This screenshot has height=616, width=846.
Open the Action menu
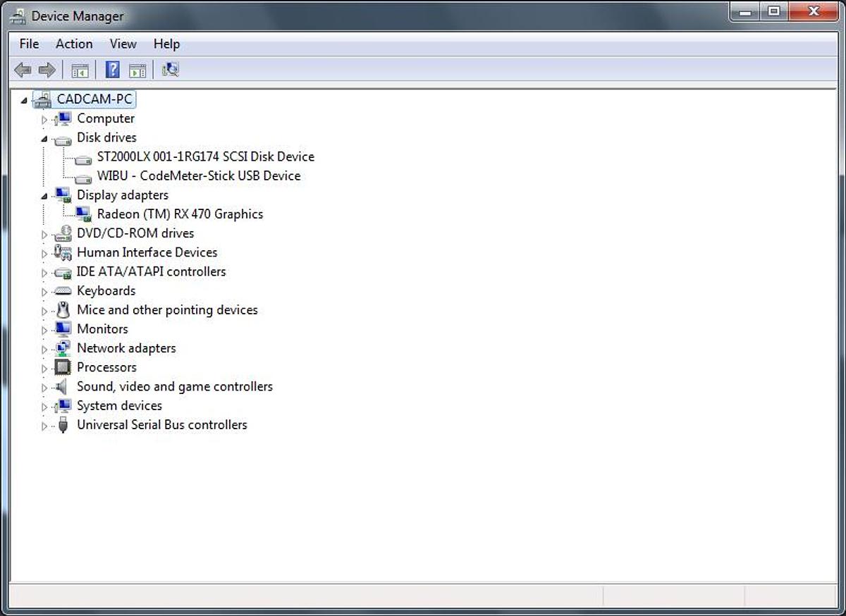point(74,44)
